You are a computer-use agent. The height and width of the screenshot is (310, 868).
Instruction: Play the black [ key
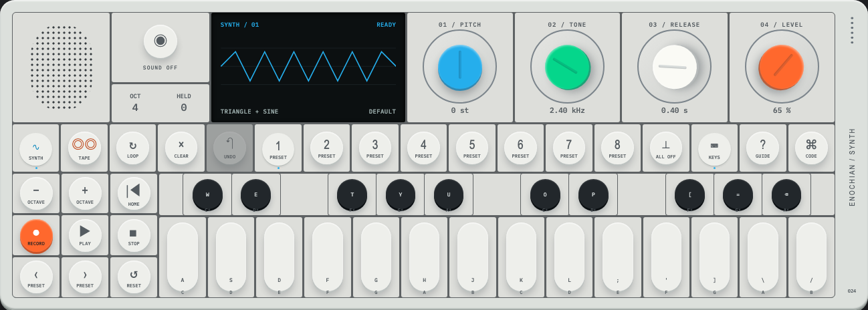689,194
